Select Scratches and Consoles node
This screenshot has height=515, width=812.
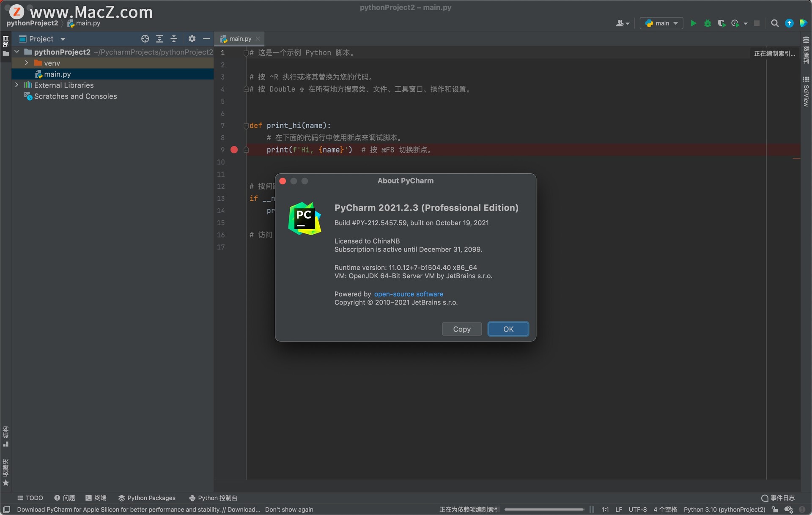(x=75, y=96)
